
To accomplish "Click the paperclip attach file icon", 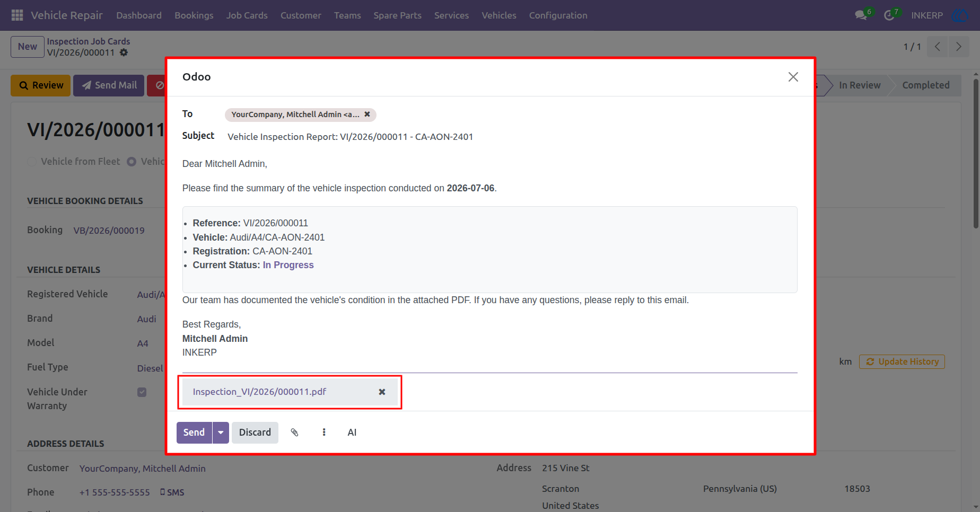I will click(x=295, y=432).
